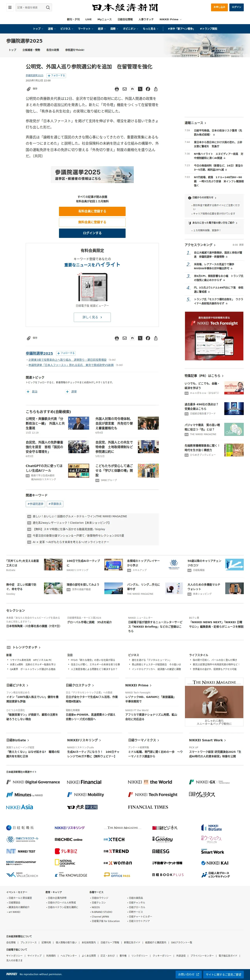Open the NIKKEI Mobility logo link
250x980 pixels.
(86, 795)
